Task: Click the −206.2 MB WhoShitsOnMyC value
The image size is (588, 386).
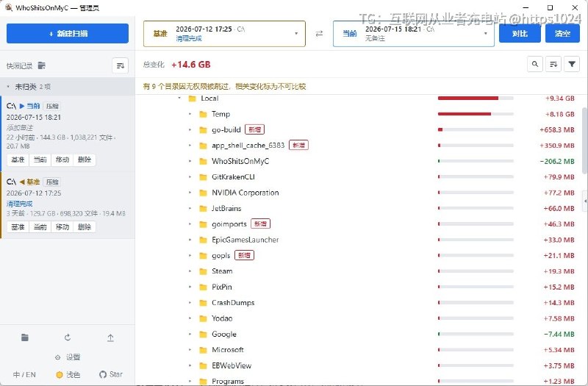Action: pyautogui.click(x=557, y=161)
